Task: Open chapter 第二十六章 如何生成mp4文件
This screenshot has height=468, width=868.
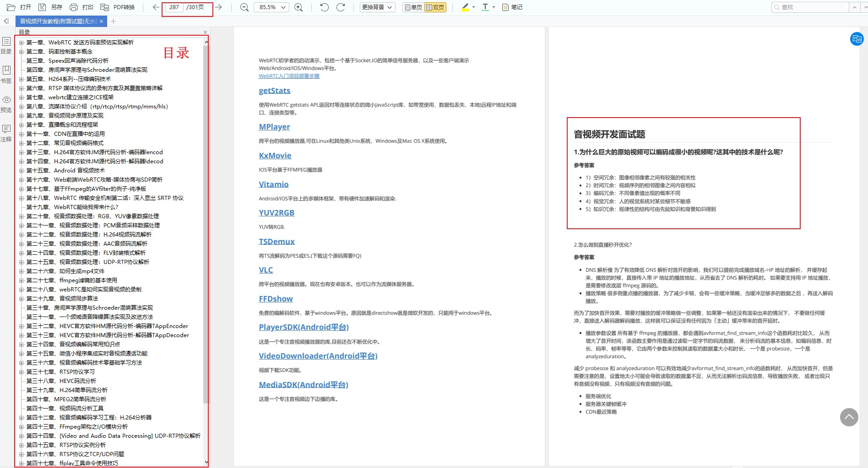Action: [65, 271]
